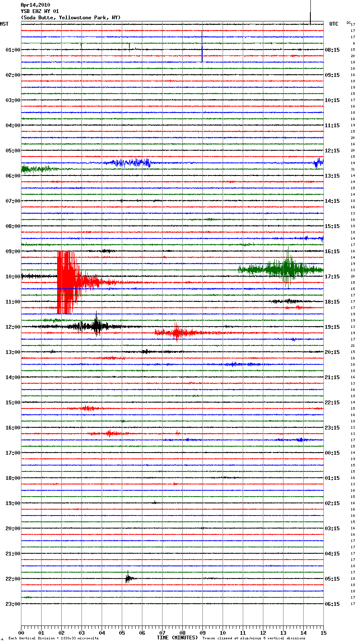Select the 19:00 MST time label
The height and width of the screenshot is (644, 357).
[x=13, y=503]
